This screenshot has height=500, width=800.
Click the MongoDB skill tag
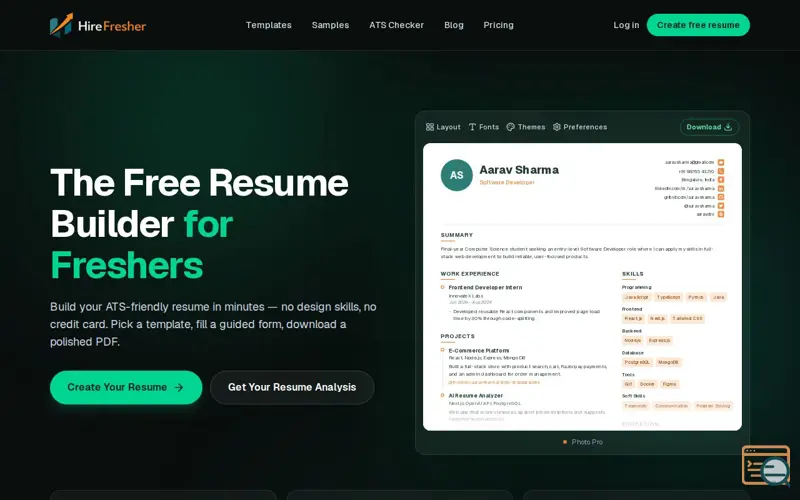point(668,362)
